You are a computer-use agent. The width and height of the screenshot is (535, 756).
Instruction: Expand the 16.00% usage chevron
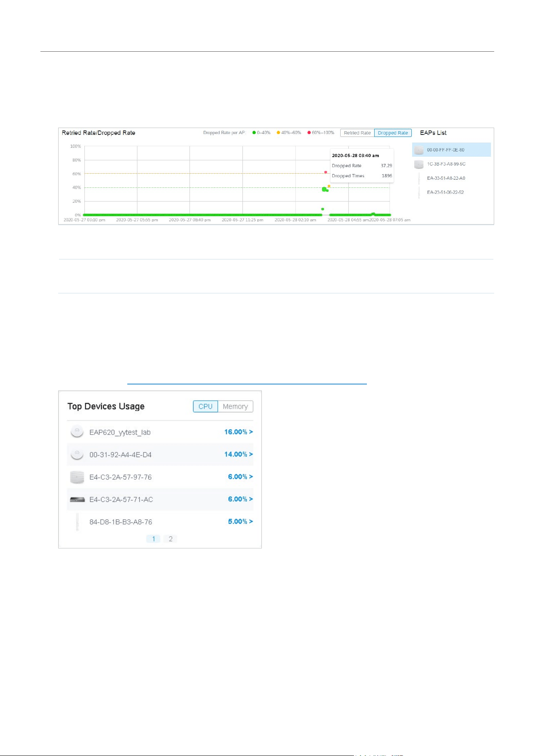[251, 432]
